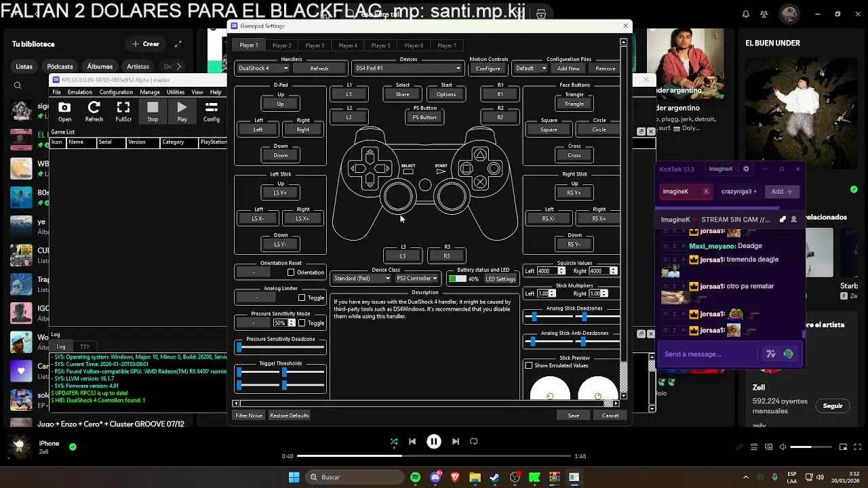This screenshot has width=868, height=488.
Task: Click LED Settings button
Action: 500,279
